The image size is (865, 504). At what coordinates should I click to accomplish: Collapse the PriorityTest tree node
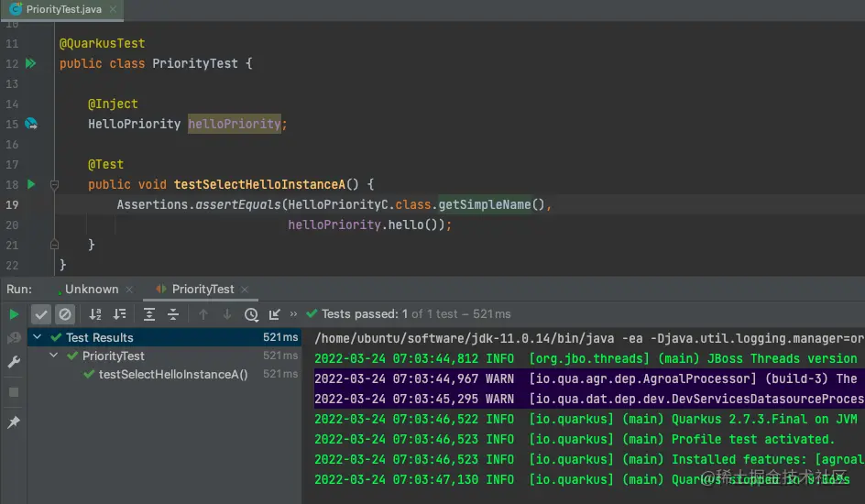(53, 356)
